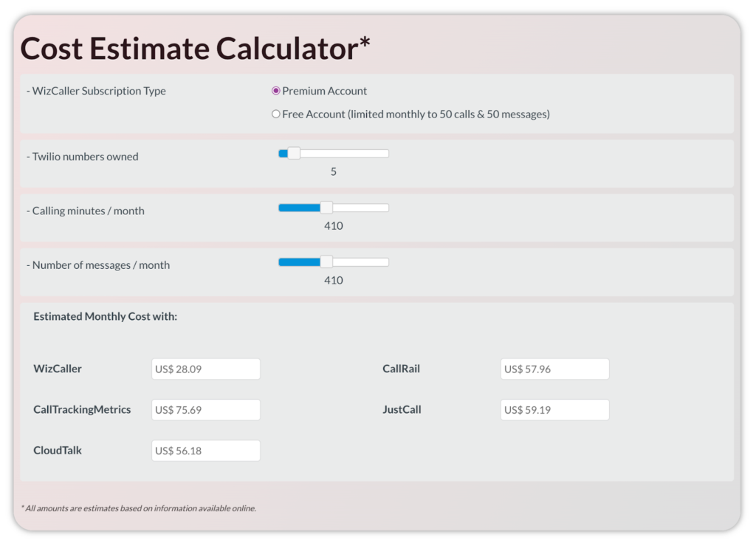Image resolution: width=756 pixels, height=543 pixels.
Task: Click the Twilio numbers value 5
Action: tap(334, 172)
